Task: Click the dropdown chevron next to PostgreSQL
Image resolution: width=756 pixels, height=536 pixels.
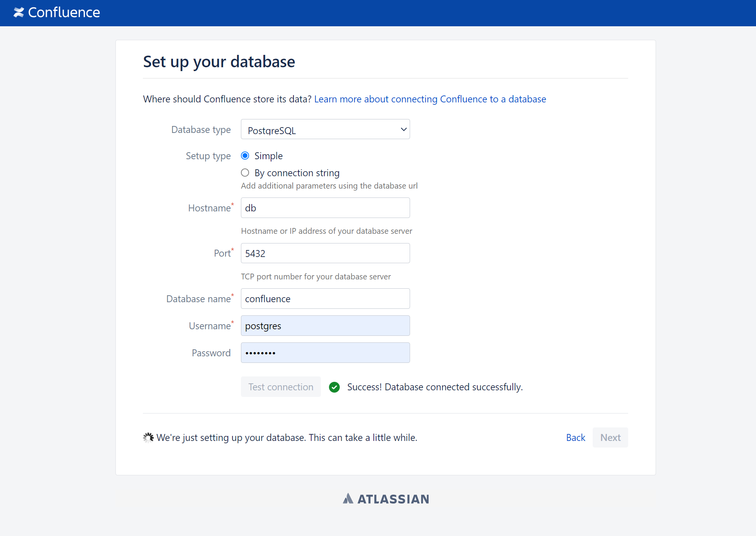Action: 403,129
